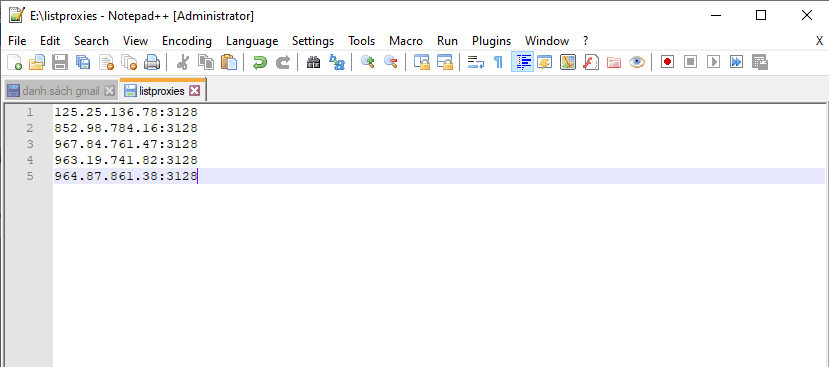Click the X at menu bar's end
Image resolution: width=829 pixels, height=367 pixels.
tap(819, 41)
